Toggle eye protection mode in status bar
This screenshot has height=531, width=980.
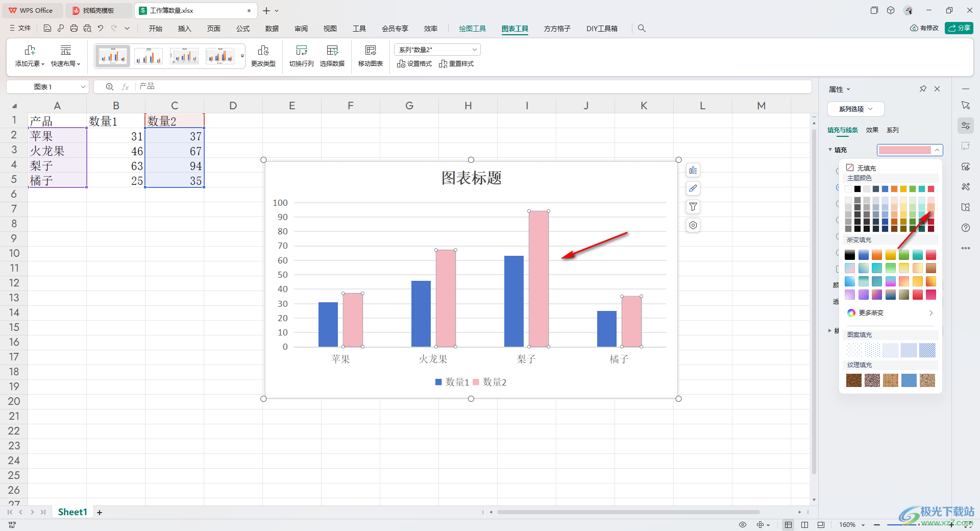(x=743, y=525)
